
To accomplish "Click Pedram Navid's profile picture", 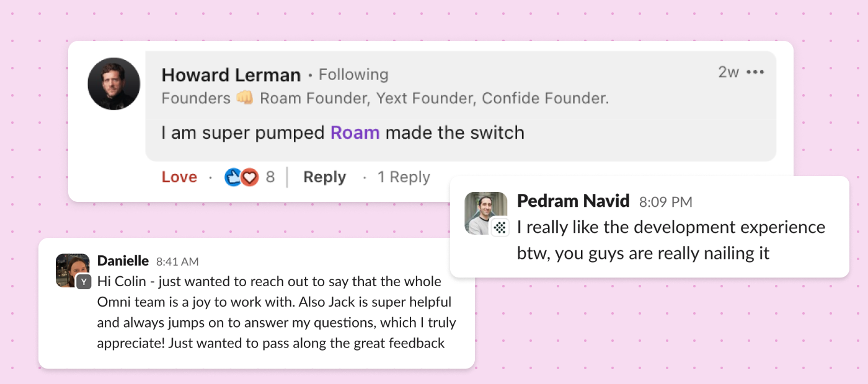I will coord(485,212).
